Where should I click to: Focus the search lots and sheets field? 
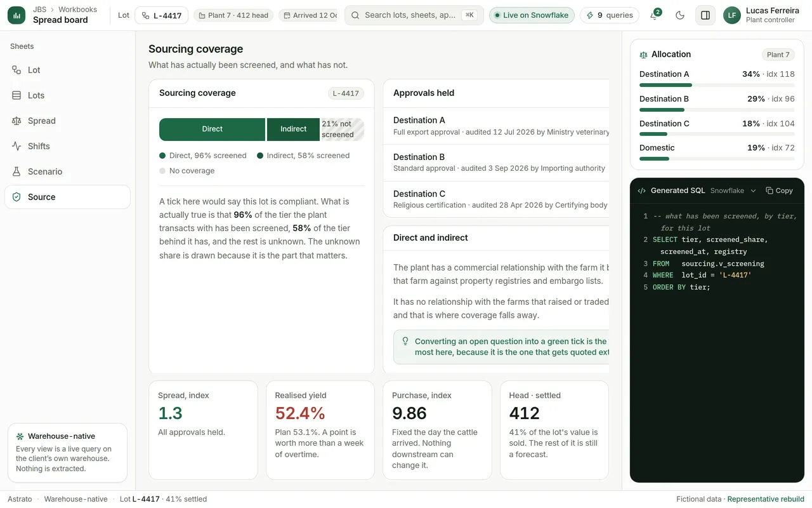[x=414, y=15]
